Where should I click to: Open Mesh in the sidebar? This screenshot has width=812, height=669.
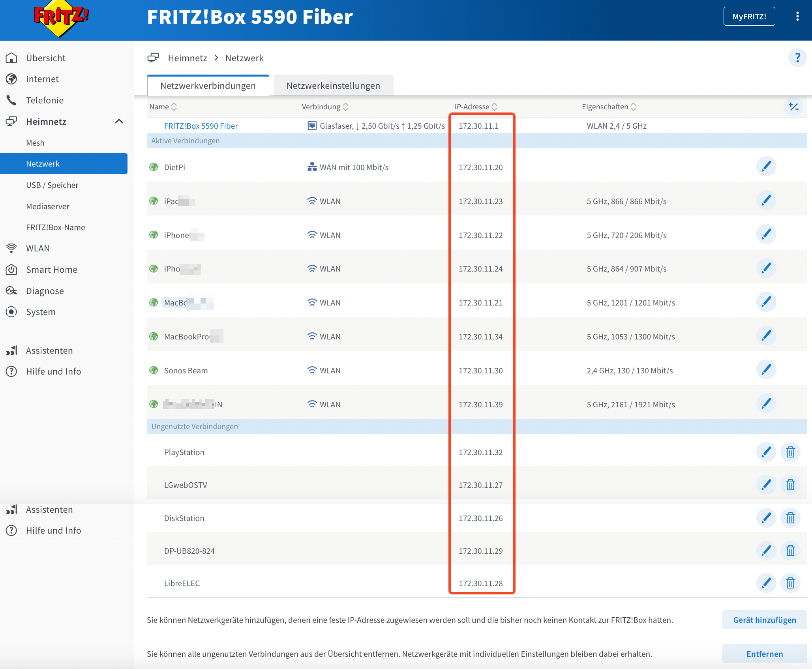[x=35, y=143]
